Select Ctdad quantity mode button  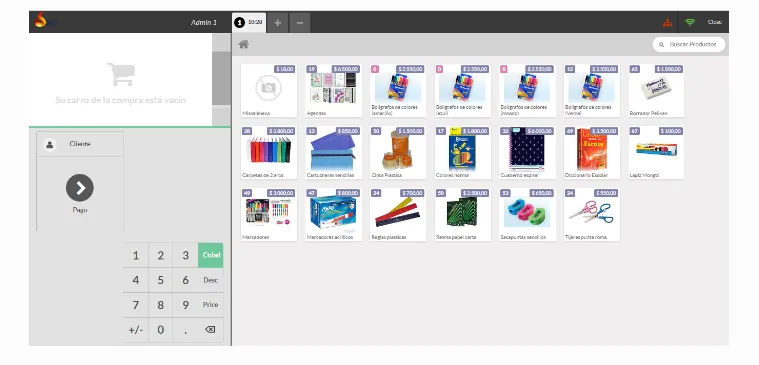tap(211, 255)
